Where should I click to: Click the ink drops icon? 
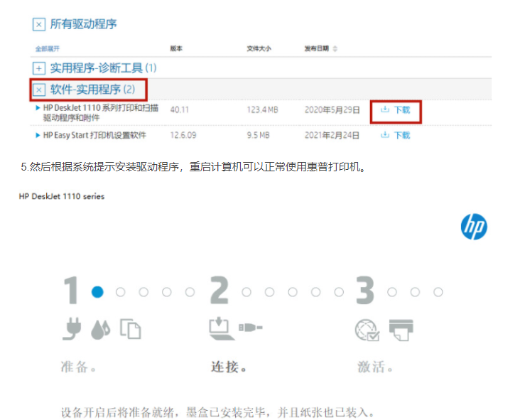(100, 329)
